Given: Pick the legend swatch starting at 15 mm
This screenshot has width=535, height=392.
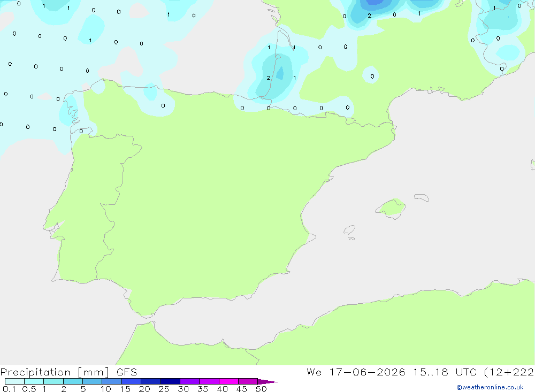Looking at the screenshot, I should coord(132,381).
